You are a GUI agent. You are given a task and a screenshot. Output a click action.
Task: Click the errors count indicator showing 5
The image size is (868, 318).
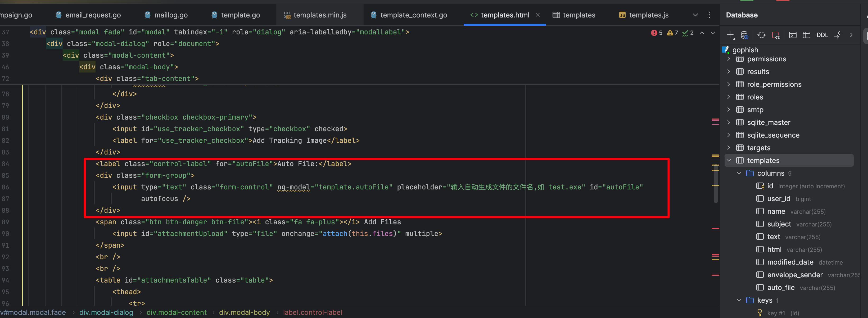click(x=656, y=33)
